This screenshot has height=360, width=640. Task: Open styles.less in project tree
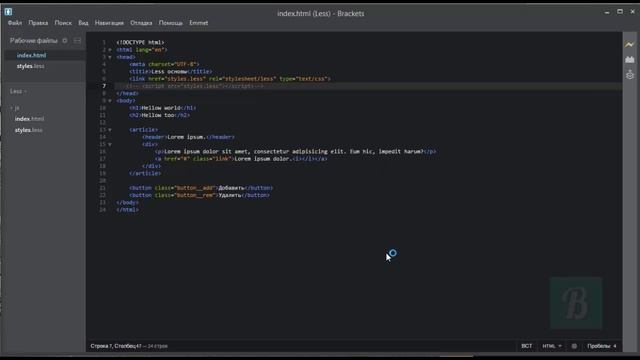[29, 130]
